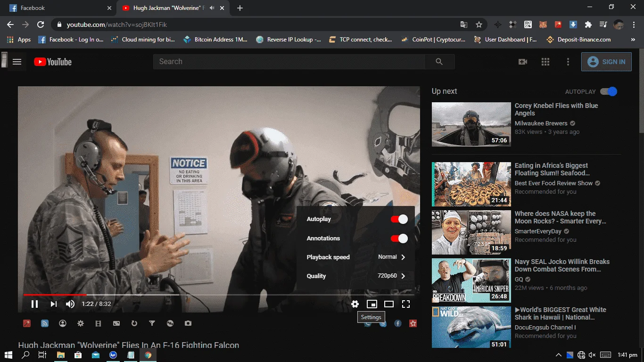Screen dimensions: 644x362
Task: Show hidden system tray icons
Action: click(x=559, y=355)
